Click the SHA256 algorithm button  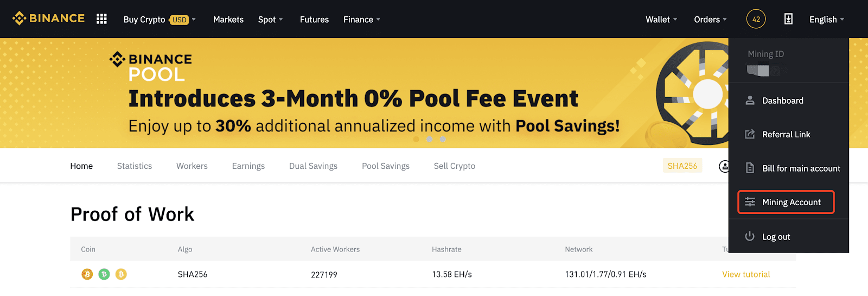pos(682,166)
